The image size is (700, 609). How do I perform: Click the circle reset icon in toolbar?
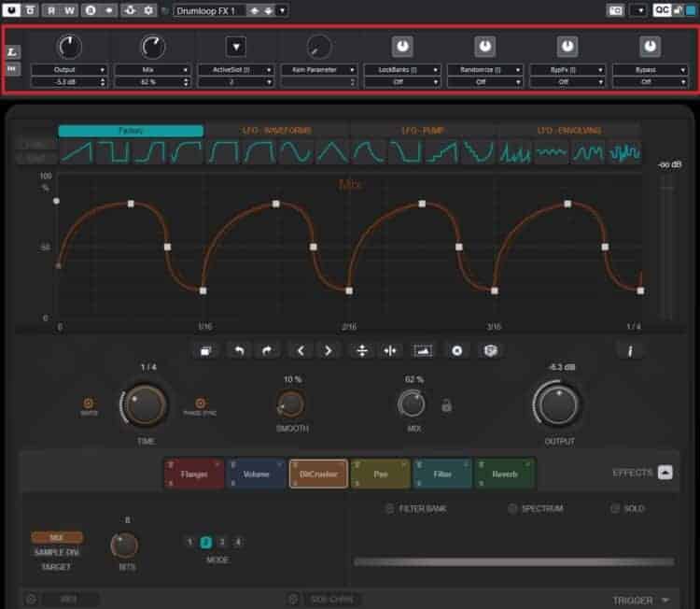pos(456,351)
